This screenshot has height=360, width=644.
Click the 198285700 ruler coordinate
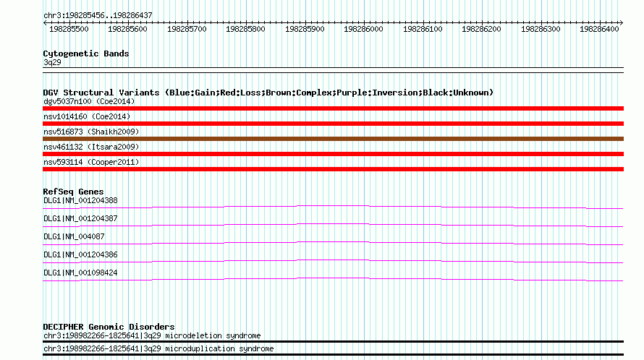point(187,29)
